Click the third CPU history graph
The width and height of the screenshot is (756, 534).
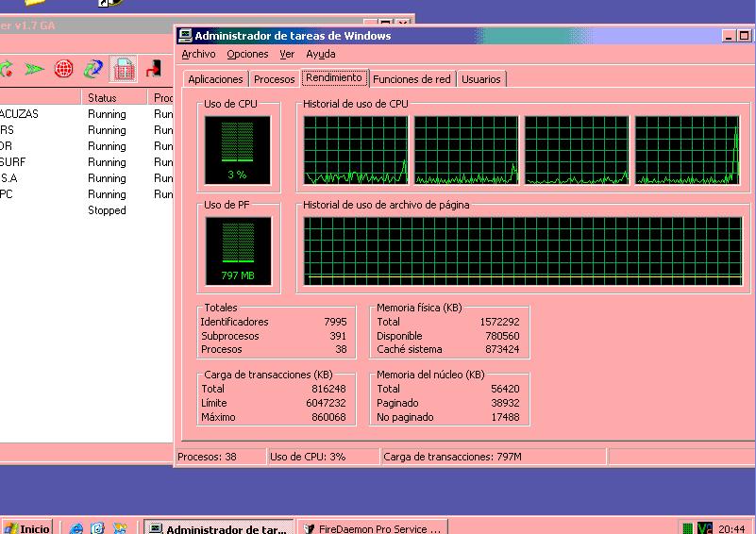[577, 150]
